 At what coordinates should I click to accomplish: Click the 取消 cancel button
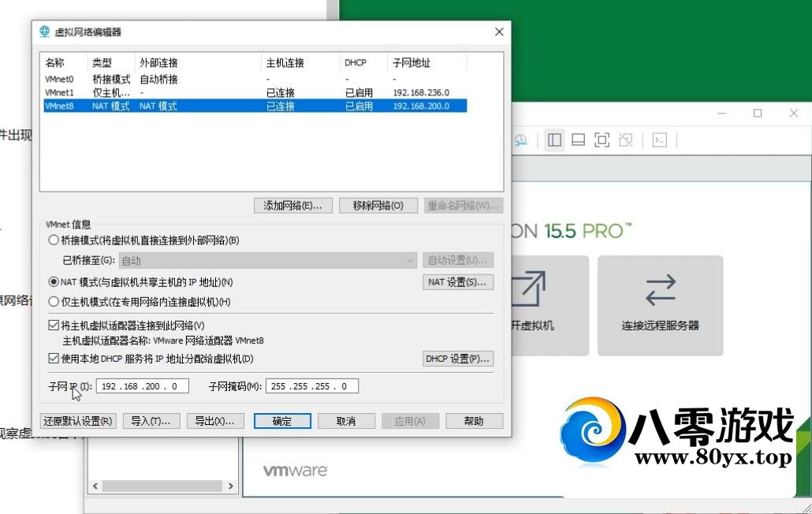346,421
